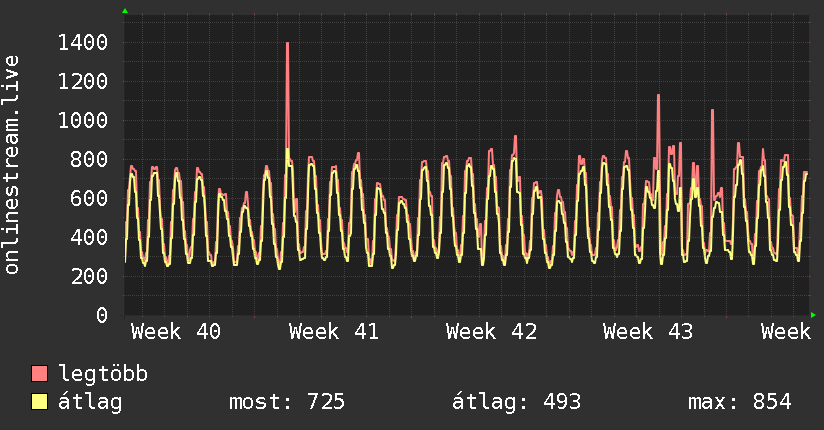This screenshot has height=430, width=824.
Task: Click the max: 854 statistic
Action: [x=739, y=402]
